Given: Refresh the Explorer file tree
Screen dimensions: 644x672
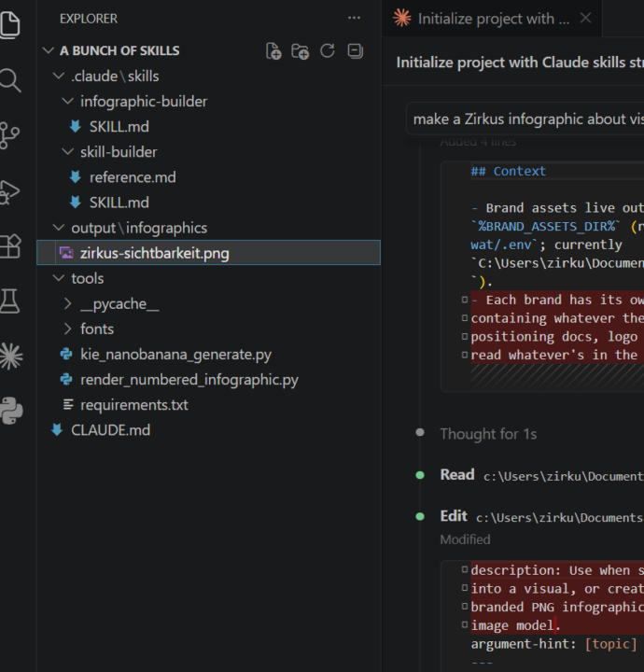Looking at the screenshot, I should click(x=328, y=50).
